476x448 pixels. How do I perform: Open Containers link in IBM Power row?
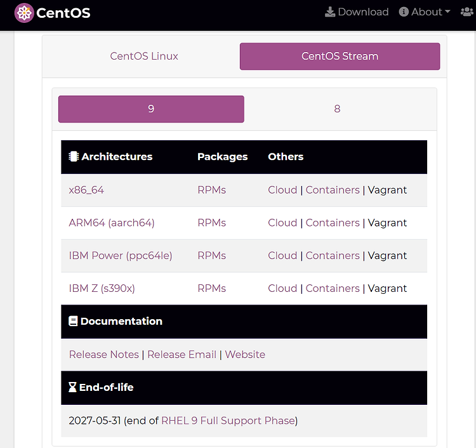pyautogui.click(x=333, y=256)
